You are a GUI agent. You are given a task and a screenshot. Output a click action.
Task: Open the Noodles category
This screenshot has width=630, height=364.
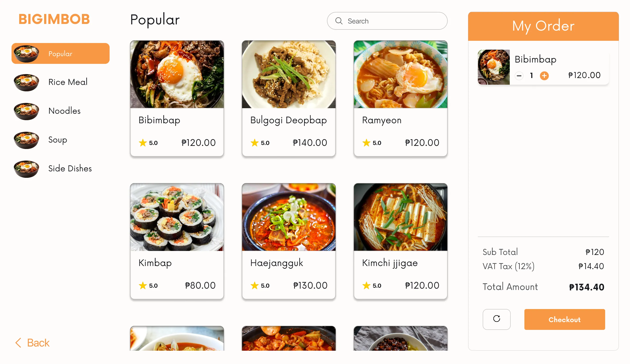click(64, 111)
